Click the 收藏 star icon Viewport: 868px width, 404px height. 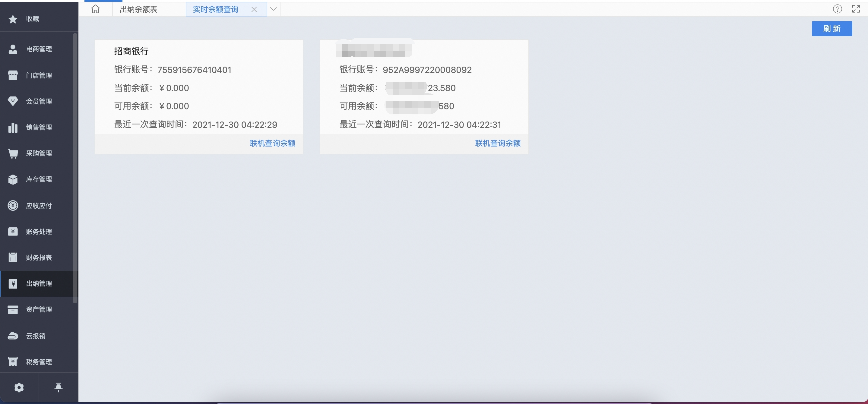pos(13,18)
